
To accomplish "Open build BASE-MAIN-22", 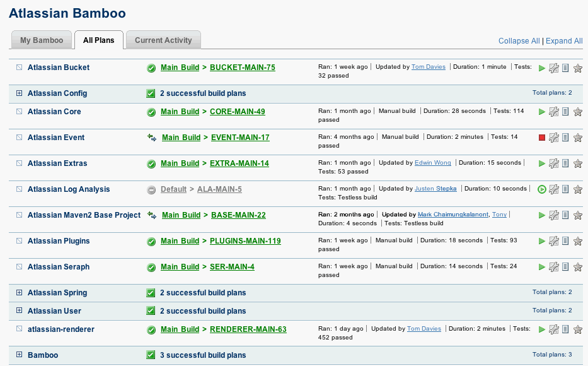I will 238,215.
